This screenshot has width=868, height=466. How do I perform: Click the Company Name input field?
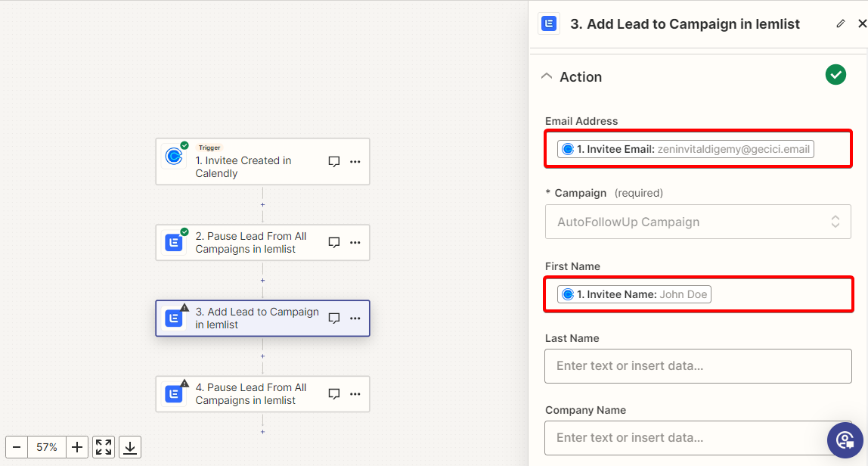pos(697,438)
